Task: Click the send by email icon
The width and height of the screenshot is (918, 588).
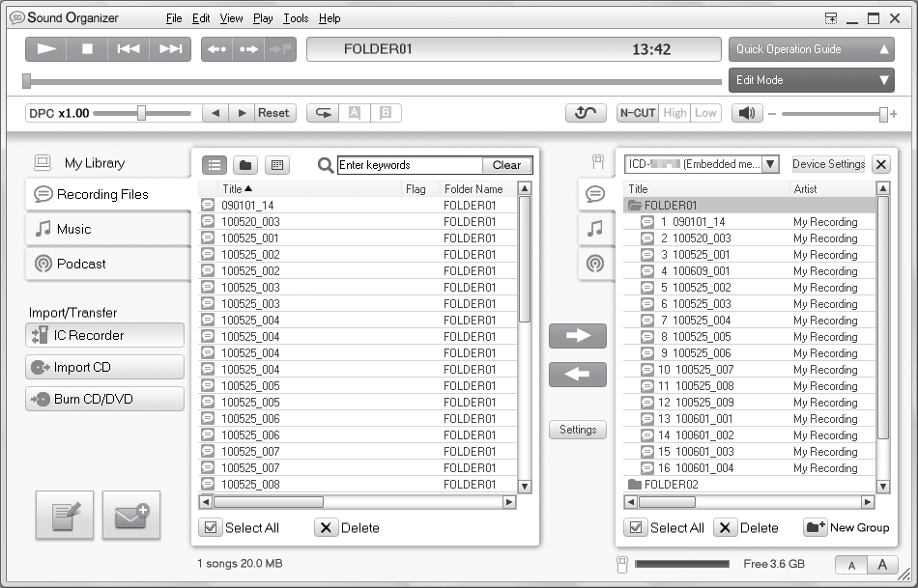Action: (x=131, y=515)
